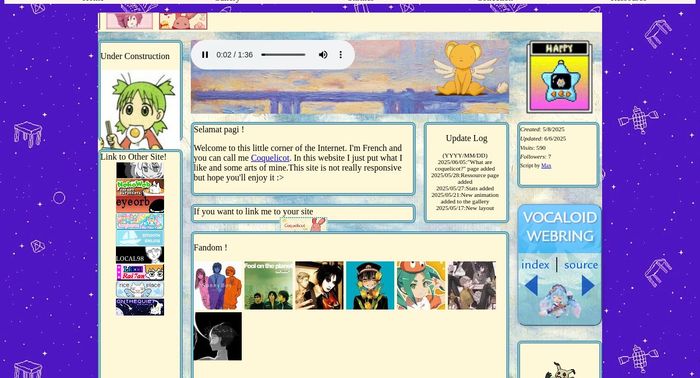The height and width of the screenshot is (378, 700).
Task: Mute the audio player volume
Action: pos(323,54)
